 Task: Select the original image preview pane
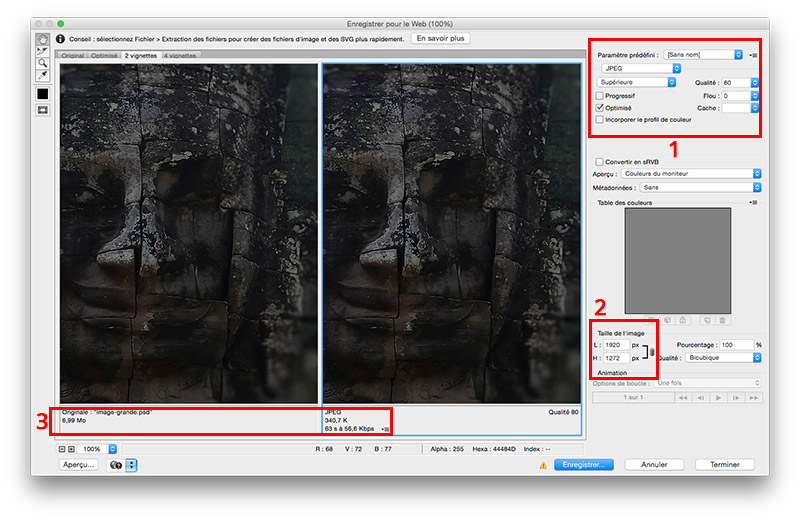pyautogui.click(x=189, y=233)
